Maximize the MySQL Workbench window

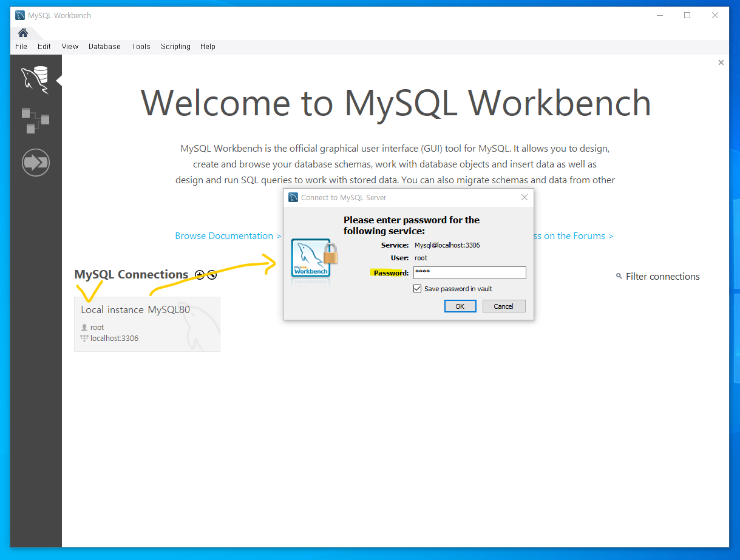click(687, 15)
